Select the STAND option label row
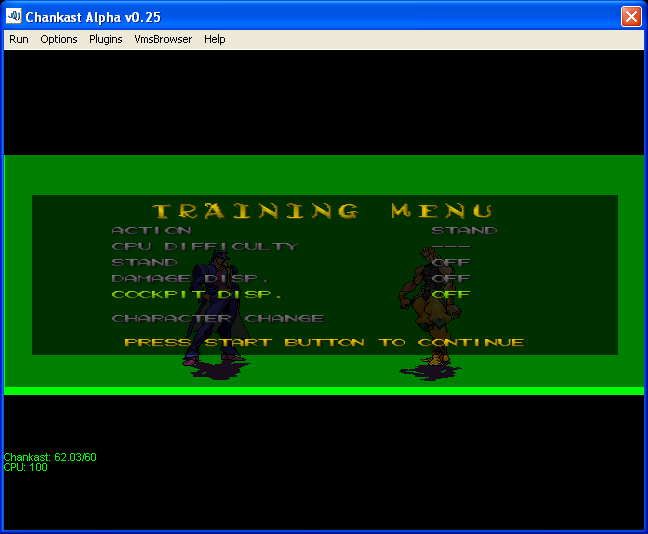The height and width of the screenshot is (534, 648). pyautogui.click(x=144, y=262)
